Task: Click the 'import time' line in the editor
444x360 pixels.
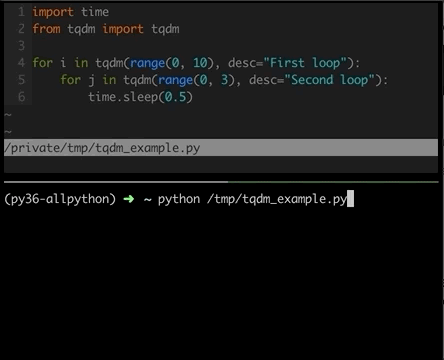Action: 70,12
